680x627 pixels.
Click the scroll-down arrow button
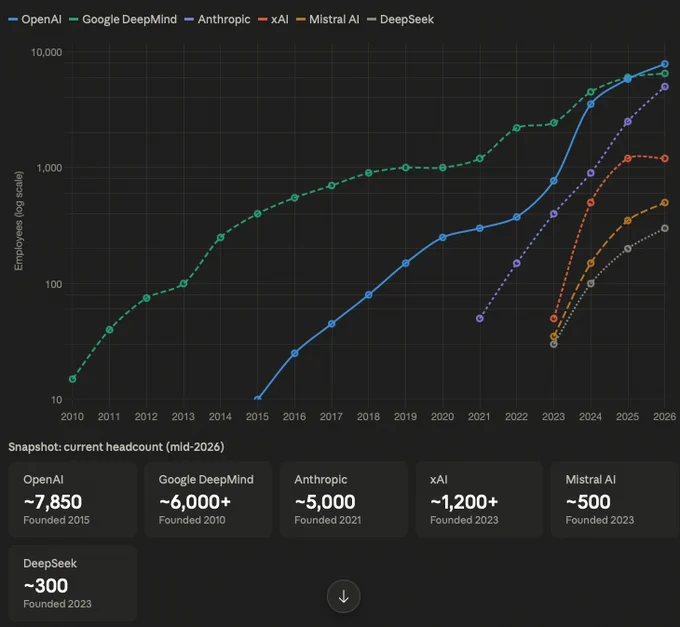point(343,596)
